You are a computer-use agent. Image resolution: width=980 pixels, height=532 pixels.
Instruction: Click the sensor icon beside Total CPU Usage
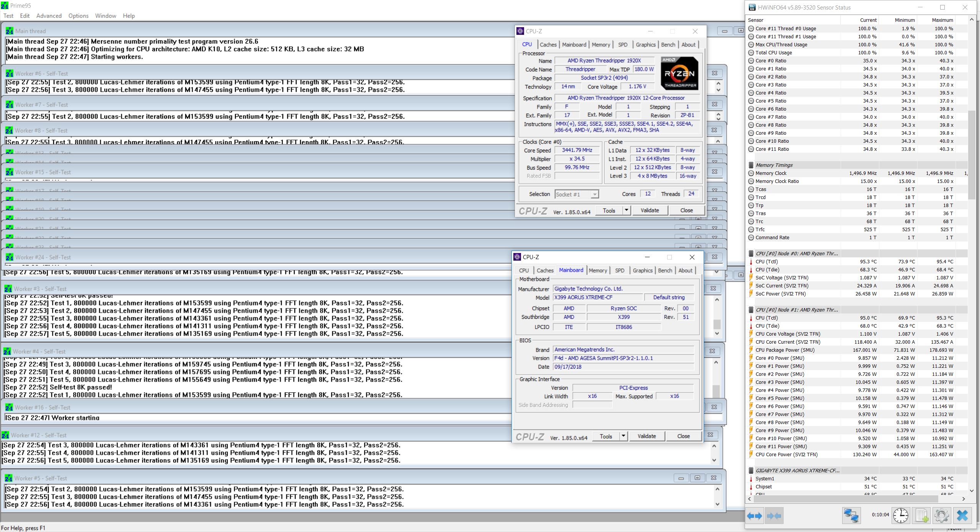[x=751, y=53]
